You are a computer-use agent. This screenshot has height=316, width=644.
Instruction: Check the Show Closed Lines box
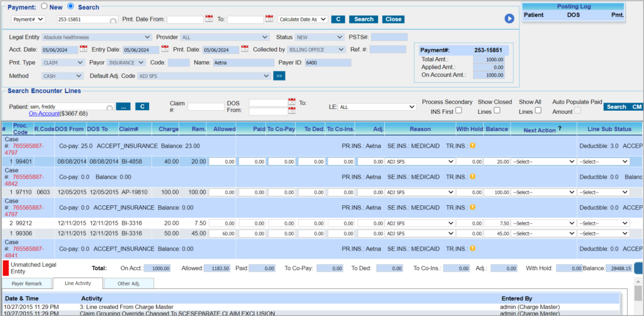tap(497, 111)
